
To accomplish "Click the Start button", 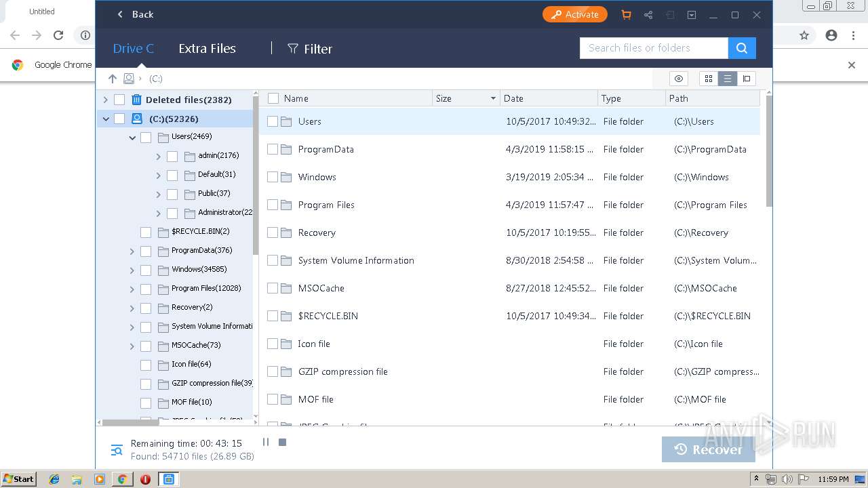I will tap(18, 479).
